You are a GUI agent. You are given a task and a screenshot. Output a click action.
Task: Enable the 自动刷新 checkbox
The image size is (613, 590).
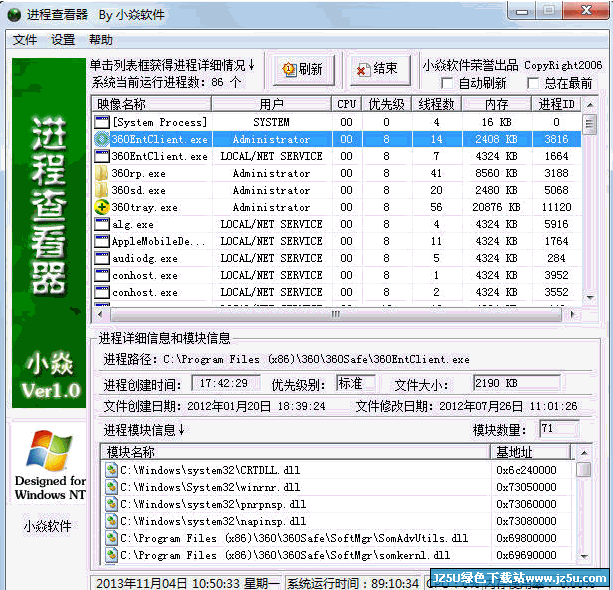pos(446,83)
